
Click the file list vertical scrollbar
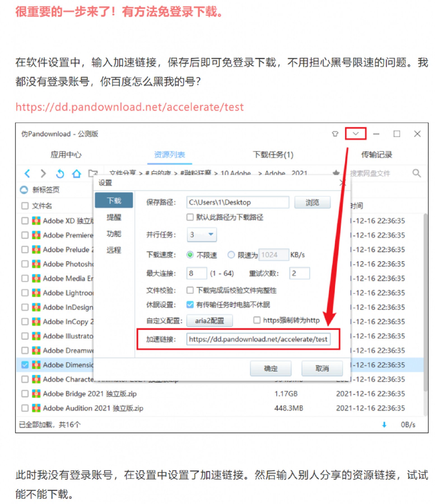425,302
